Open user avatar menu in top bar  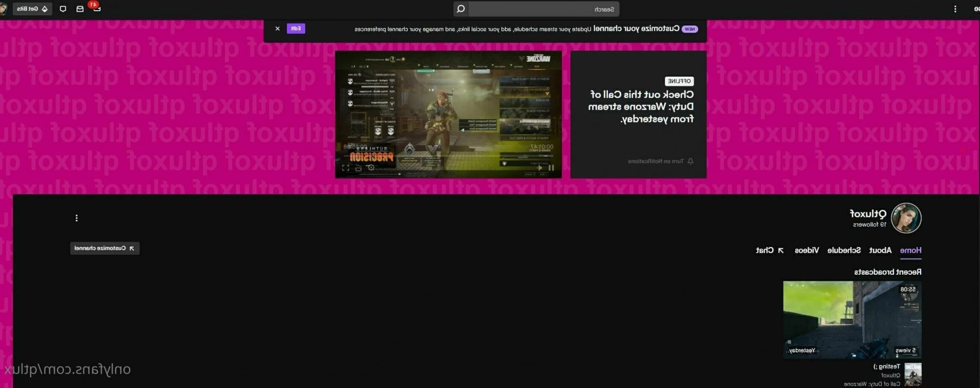(x=3, y=9)
